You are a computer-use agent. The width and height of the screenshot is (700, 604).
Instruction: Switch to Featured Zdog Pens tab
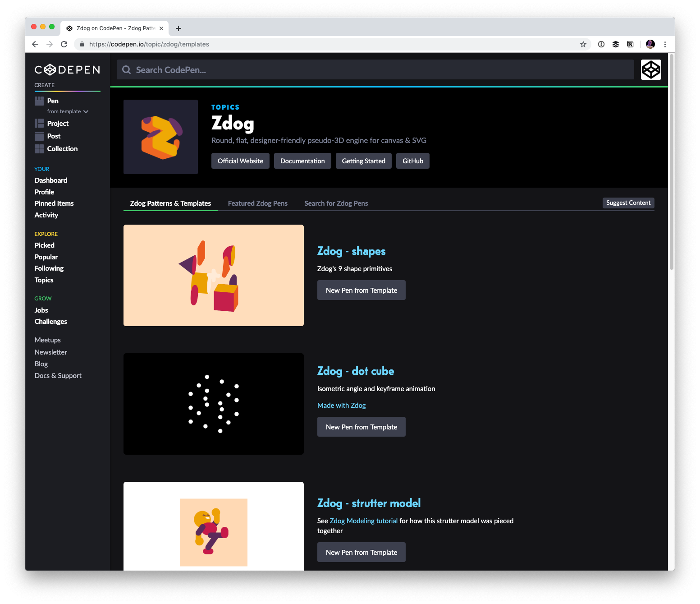click(x=258, y=203)
